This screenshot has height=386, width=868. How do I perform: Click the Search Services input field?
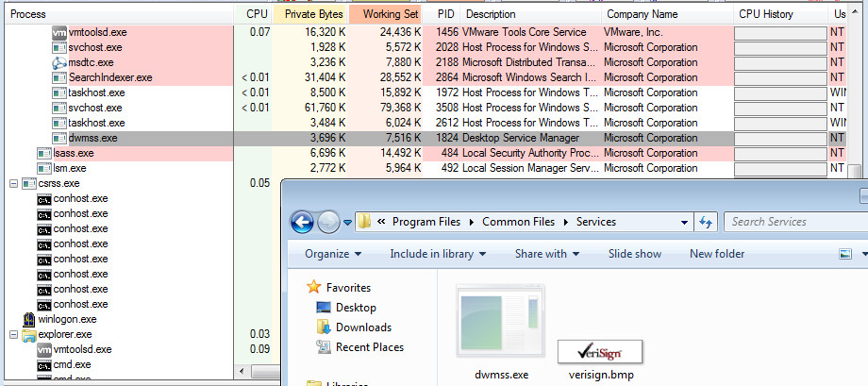[x=794, y=222]
